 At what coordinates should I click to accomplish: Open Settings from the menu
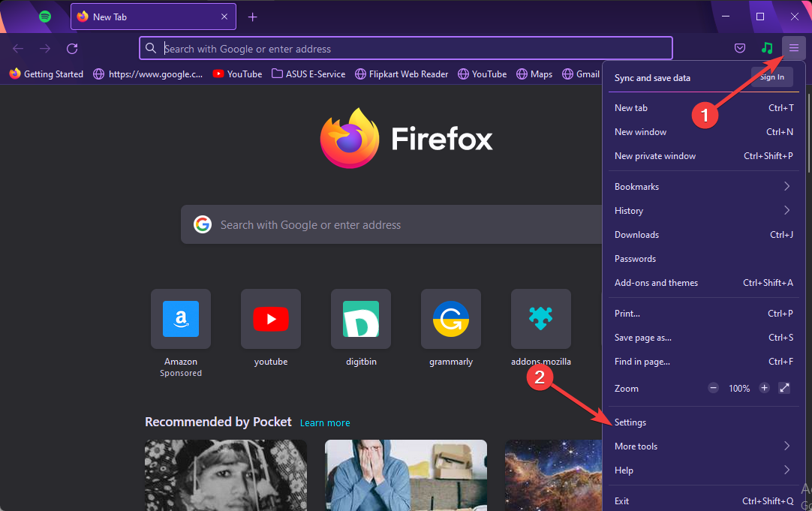click(x=703, y=422)
